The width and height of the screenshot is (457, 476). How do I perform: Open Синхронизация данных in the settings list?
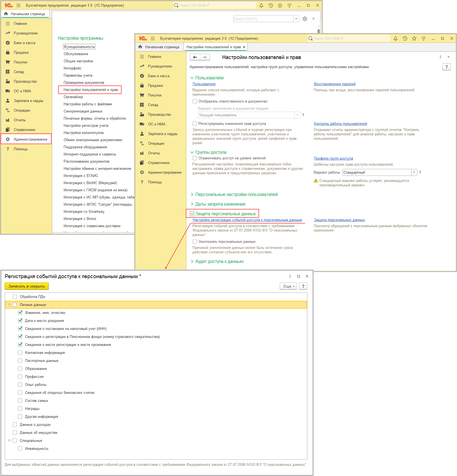83,111
